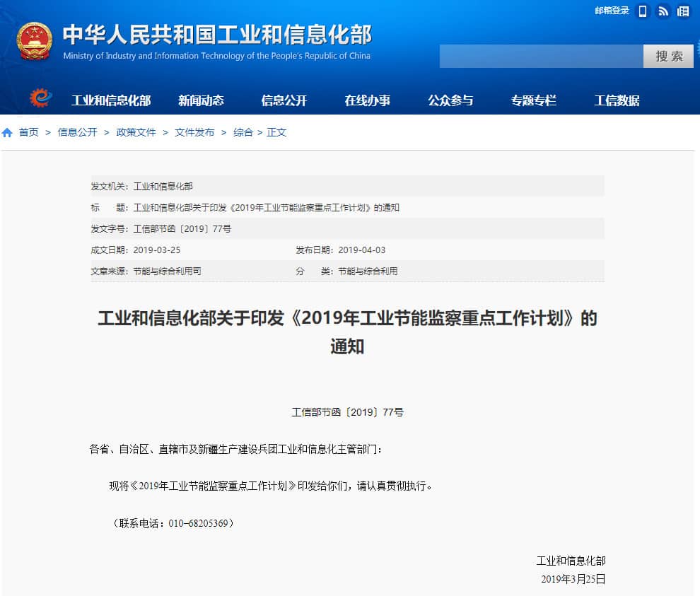Click 工信数据 navigation item
The height and width of the screenshot is (596, 700).
click(617, 100)
